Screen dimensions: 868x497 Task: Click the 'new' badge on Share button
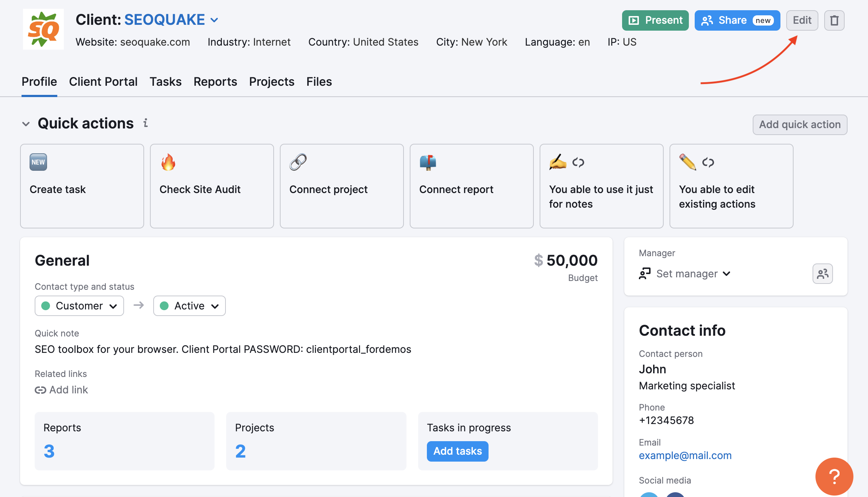763,20
